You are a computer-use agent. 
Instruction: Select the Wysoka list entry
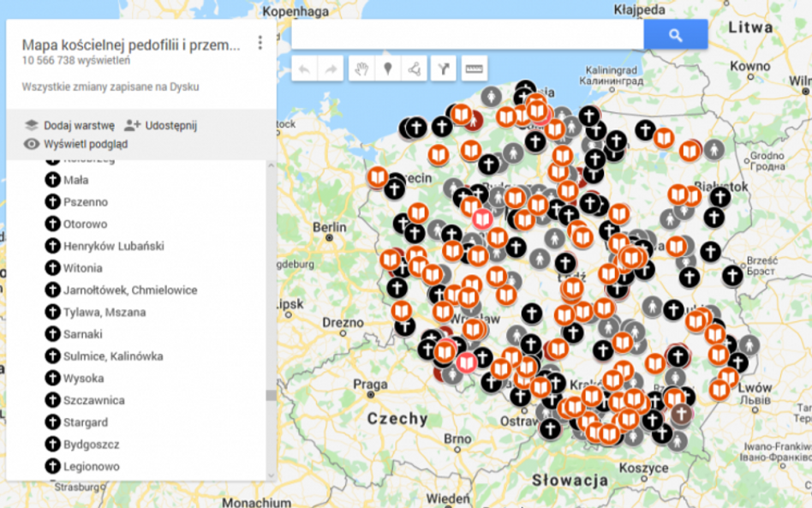83,378
